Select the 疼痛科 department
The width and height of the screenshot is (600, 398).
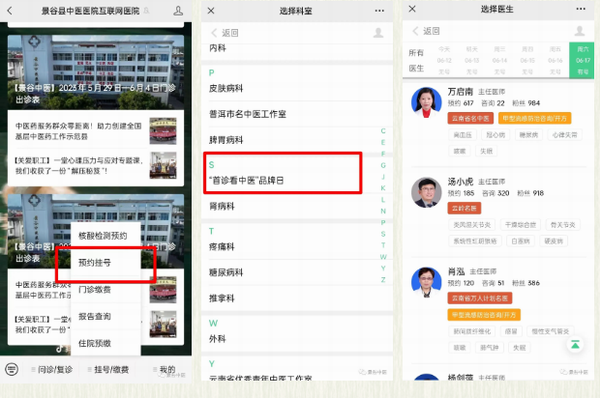click(x=297, y=247)
